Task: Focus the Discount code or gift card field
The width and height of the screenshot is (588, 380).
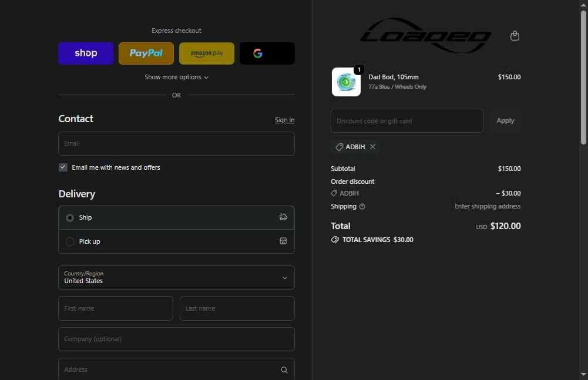Action: click(407, 121)
